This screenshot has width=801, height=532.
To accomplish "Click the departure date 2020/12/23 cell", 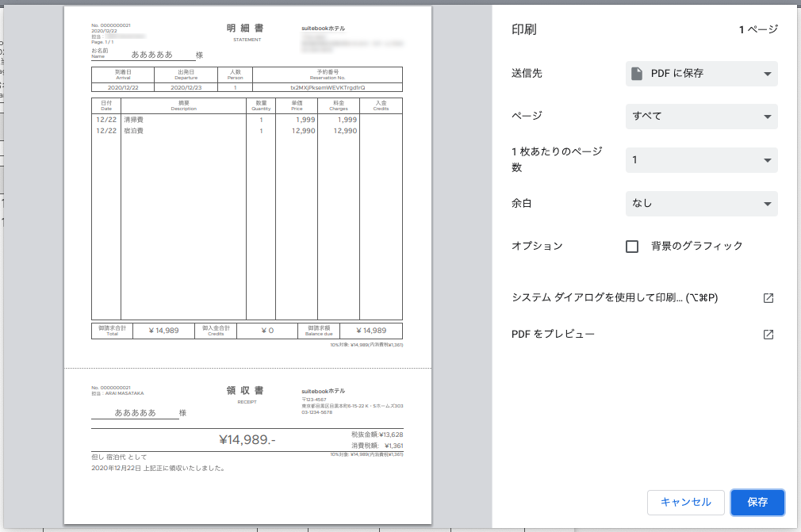I will (x=186, y=88).
